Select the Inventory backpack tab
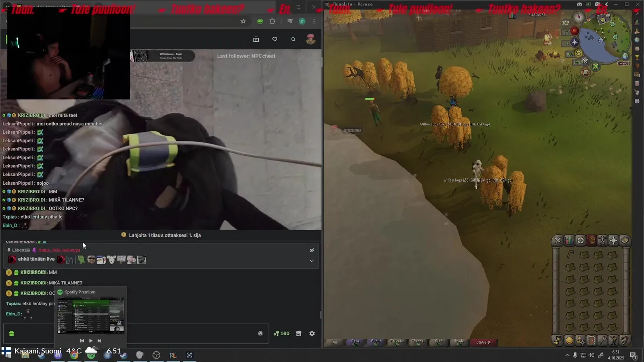This screenshot has height=362, width=644. [591, 241]
